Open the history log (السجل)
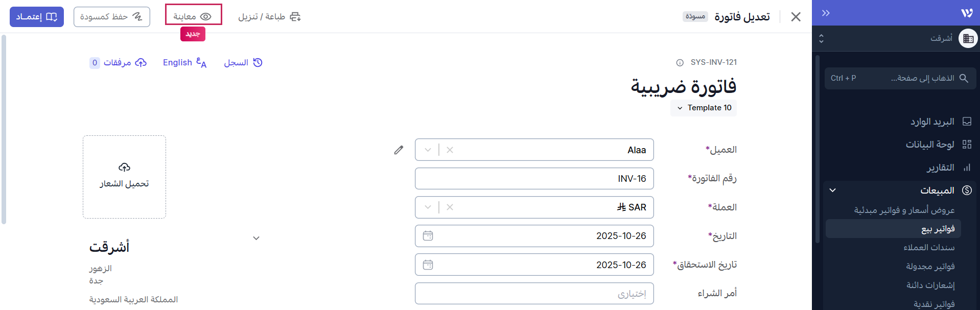The width and height of the screenshot is (980, 310). point(243,63)
